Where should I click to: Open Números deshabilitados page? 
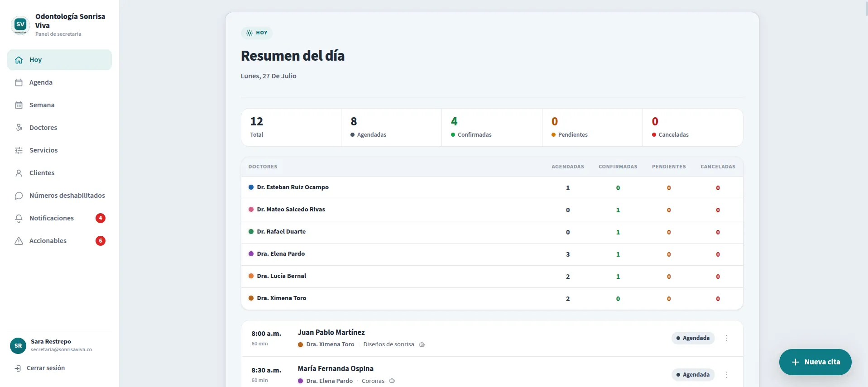pos(59,196)
